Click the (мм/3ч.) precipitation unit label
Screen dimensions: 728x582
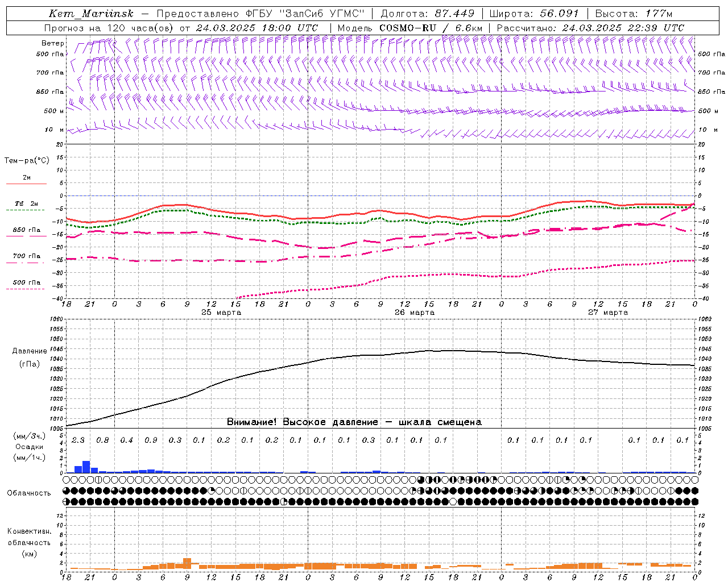point(28,436)
